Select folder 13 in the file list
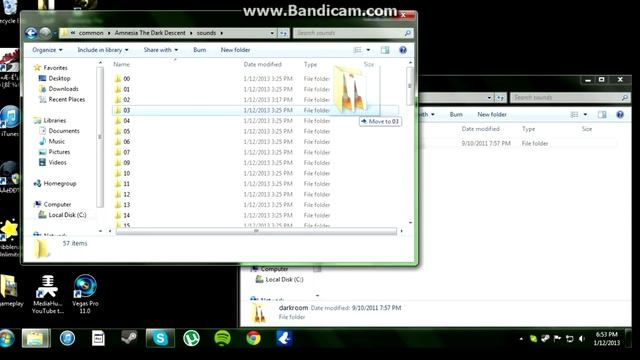Screen dimensions: 640x360 [x=127, y=204]
